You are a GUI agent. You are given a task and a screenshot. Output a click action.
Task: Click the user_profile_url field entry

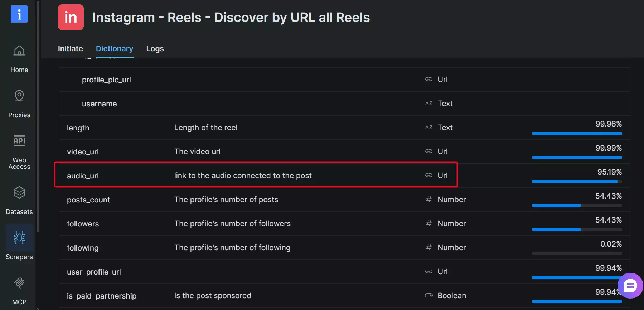click(x=94, y=272)
